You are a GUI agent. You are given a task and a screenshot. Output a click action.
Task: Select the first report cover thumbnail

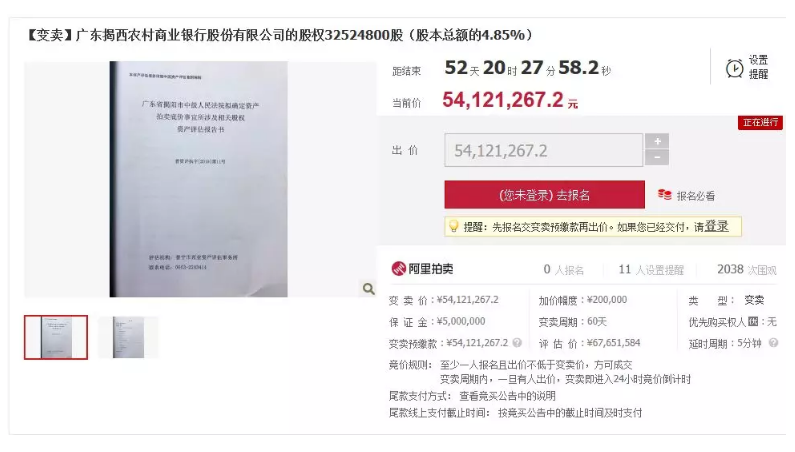pyautogui.click(x=56, y=337)
